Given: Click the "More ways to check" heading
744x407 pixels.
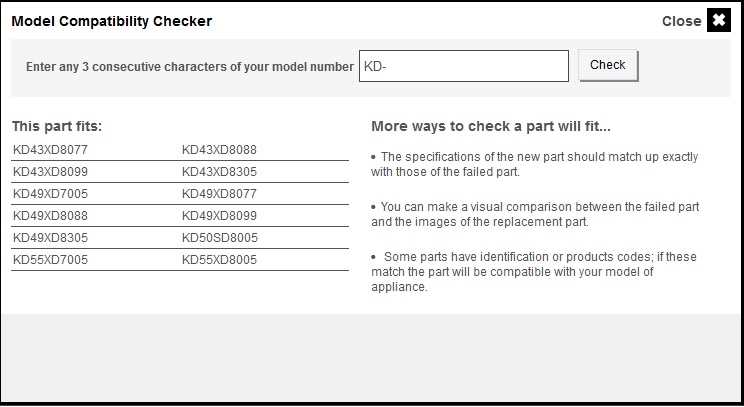Looking at the screenshot, I should click(490, 127).
